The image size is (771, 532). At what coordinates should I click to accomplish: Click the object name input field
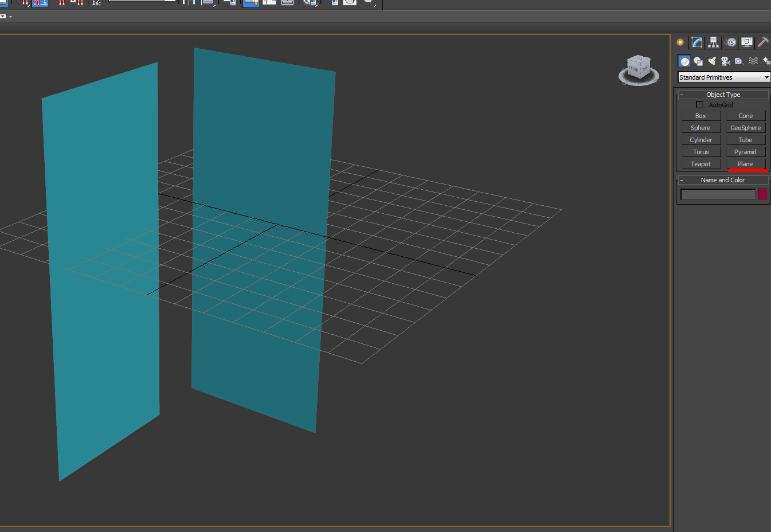tap(718, 195)
